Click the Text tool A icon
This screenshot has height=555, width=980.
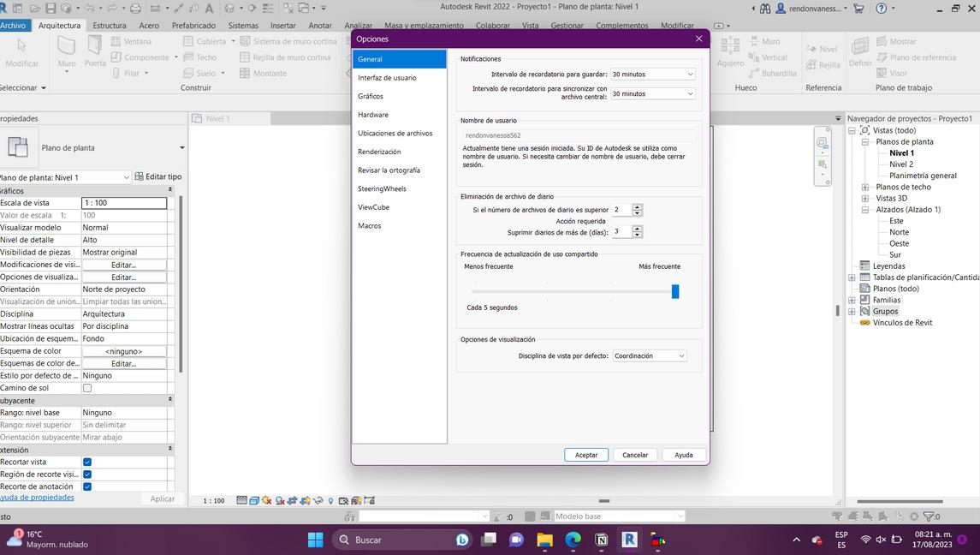(209, 8)
